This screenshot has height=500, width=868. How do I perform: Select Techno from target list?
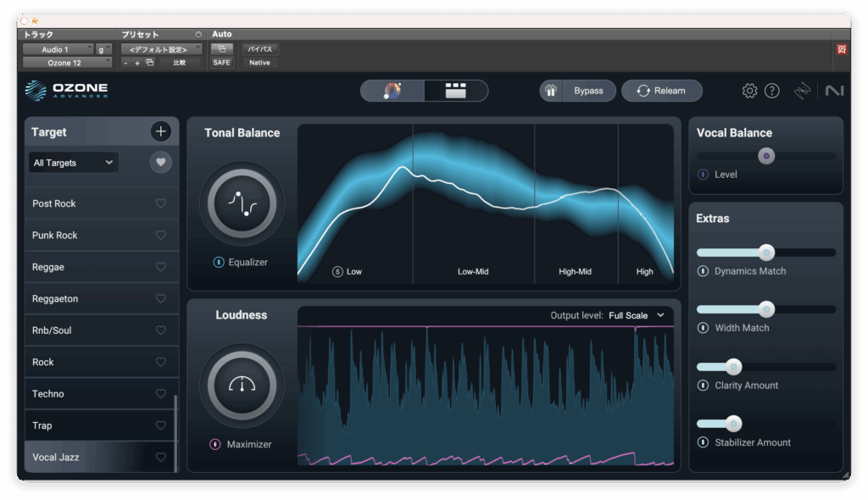(x=48, y=393)
